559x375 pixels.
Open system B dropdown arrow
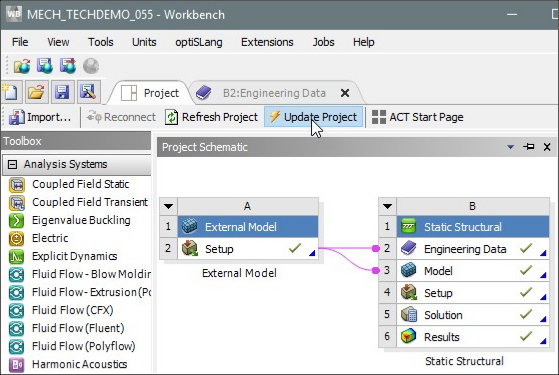pyautogui.click(x=388, y=206)
